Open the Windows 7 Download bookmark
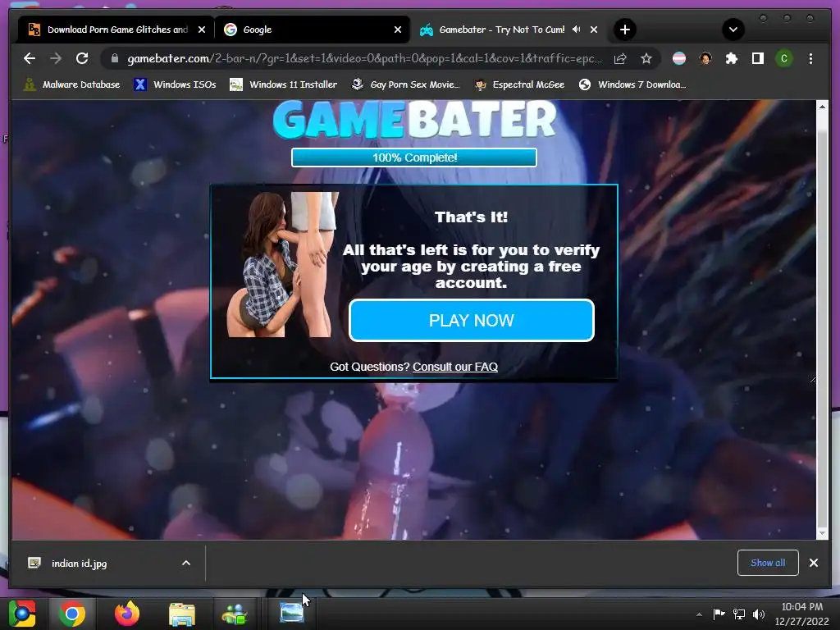840x630 pixels. click(x=632, y=84)
